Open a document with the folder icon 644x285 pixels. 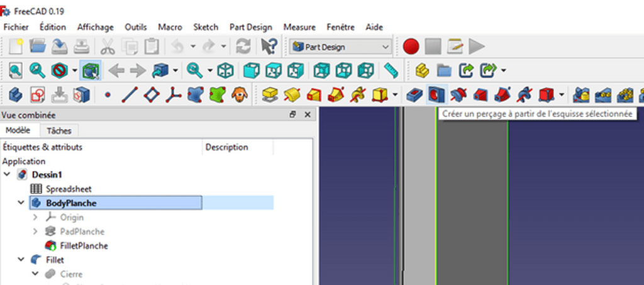coord(38,47)
